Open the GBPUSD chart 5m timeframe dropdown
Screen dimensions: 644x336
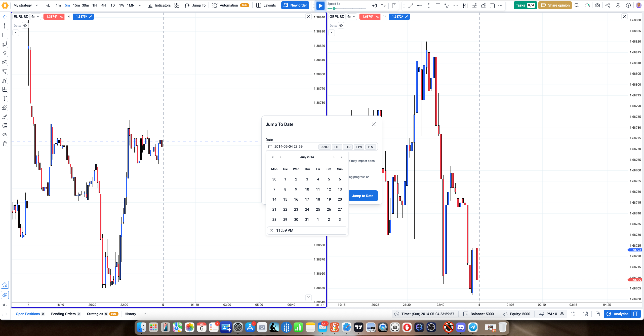[351, 17]
